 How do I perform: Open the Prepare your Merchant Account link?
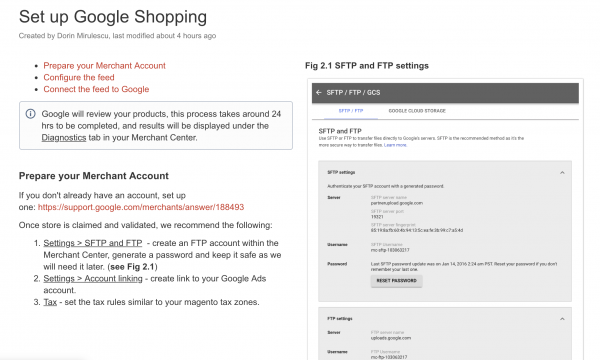click(x=104, y=66)
